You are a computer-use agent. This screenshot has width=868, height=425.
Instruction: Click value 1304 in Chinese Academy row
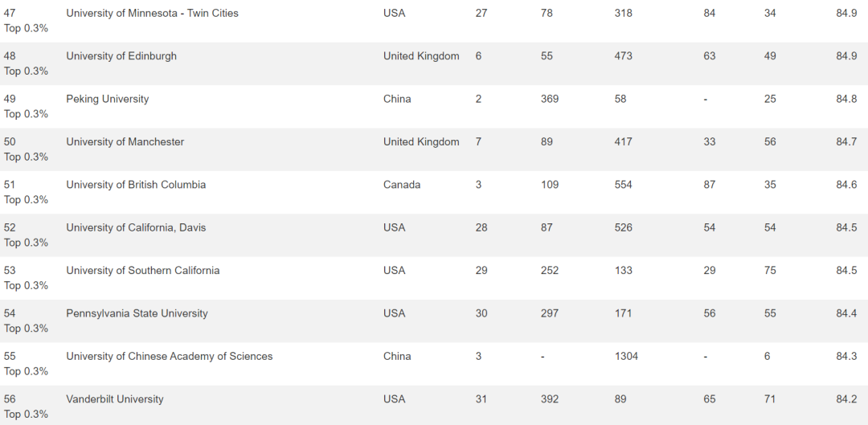click(x=626, y=357)
